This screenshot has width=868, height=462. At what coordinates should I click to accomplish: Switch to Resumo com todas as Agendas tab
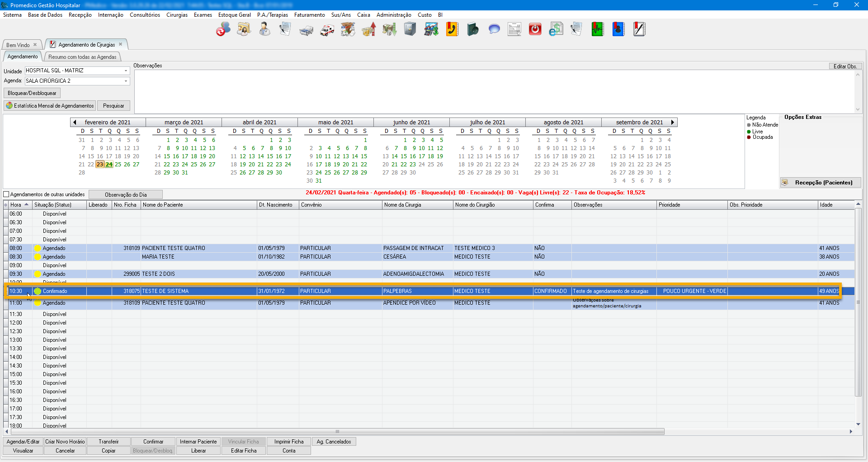point(82,57)
